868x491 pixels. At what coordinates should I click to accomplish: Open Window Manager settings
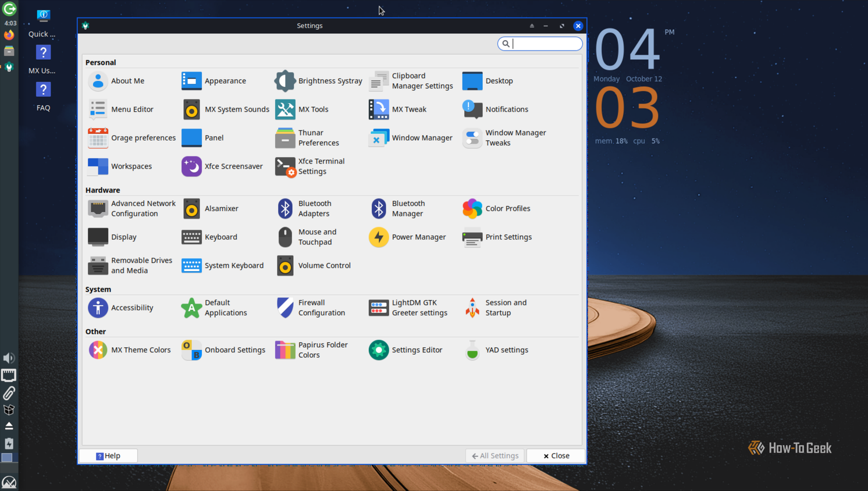pyautogui.click(x=410, y=138)
